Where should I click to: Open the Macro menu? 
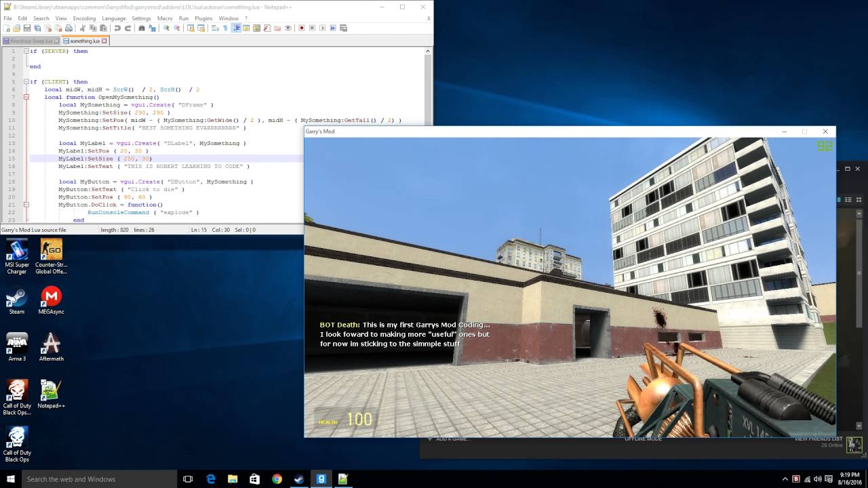pyautogui.click(x=165, y=18)
